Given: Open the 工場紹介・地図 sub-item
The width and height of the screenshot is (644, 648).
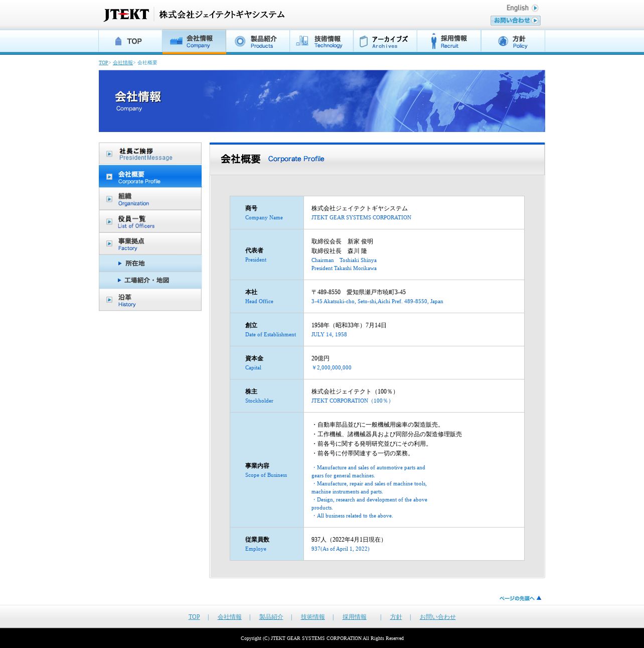Looking at the screenshot, I should [x=150, y=281].
